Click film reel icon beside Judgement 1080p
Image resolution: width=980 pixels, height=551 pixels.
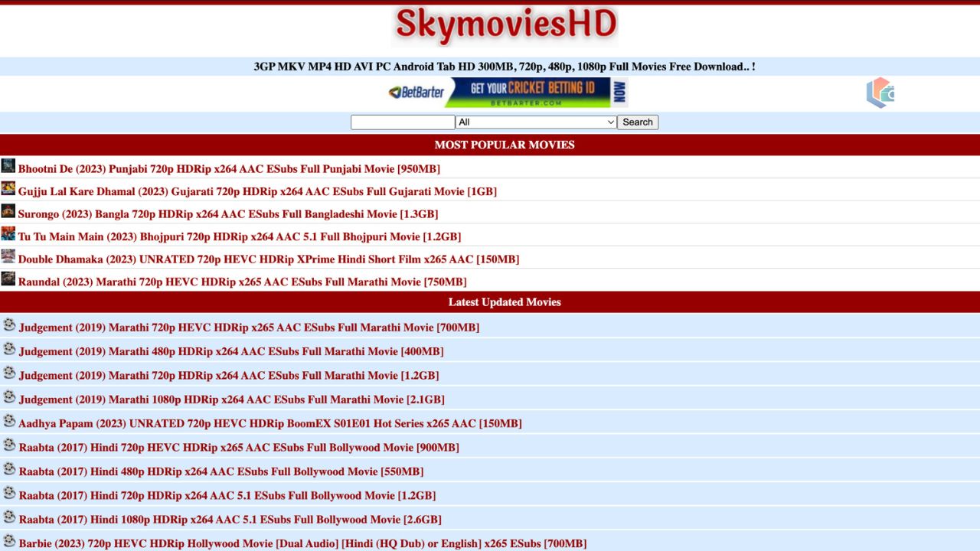pyautogui.click(x=9, y=397)
